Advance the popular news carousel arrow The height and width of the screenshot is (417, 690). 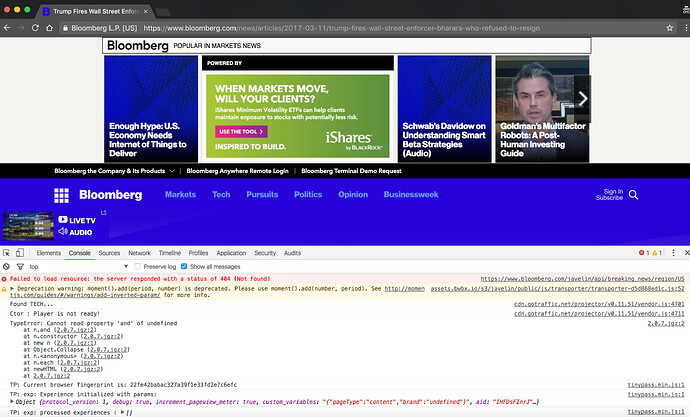(583, 99)
